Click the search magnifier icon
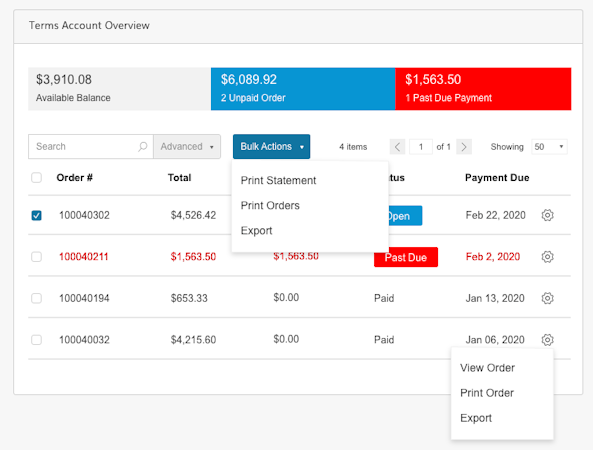The height and width of the screenshot is (450, 593). point(143,146)
